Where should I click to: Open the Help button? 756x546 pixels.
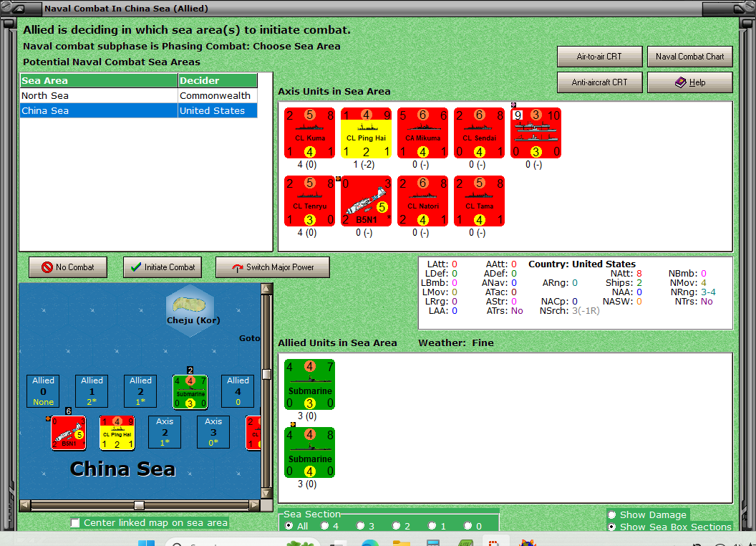coord(690,82)
